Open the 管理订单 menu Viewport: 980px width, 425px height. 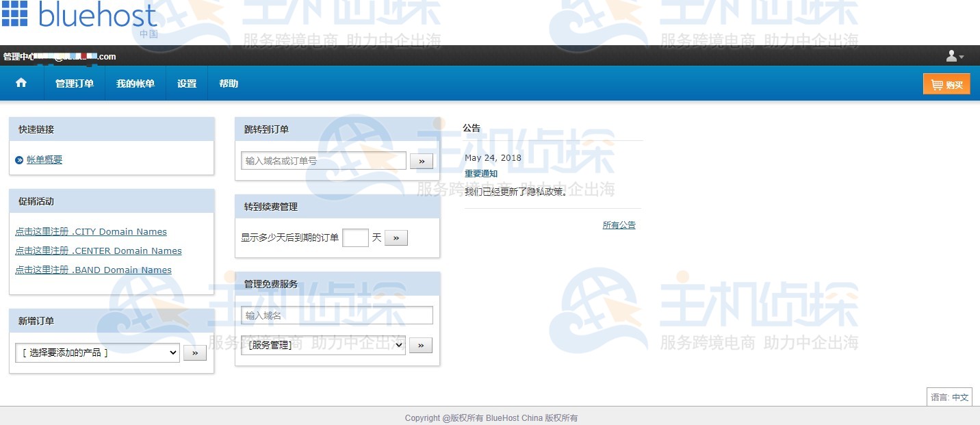pos(74,83)
